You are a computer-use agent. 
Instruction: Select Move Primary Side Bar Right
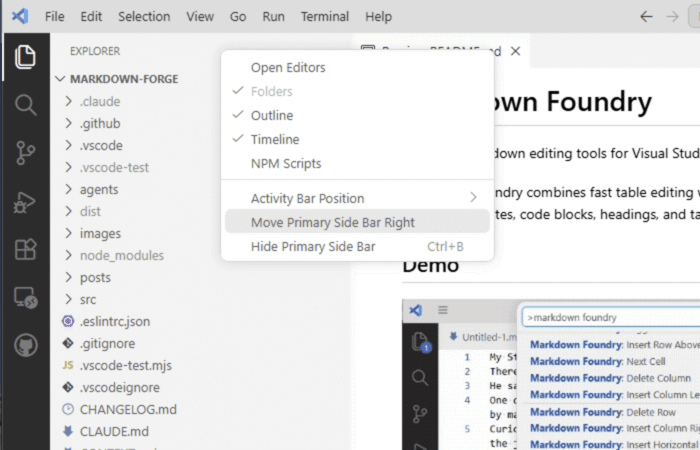click(357, 222)
